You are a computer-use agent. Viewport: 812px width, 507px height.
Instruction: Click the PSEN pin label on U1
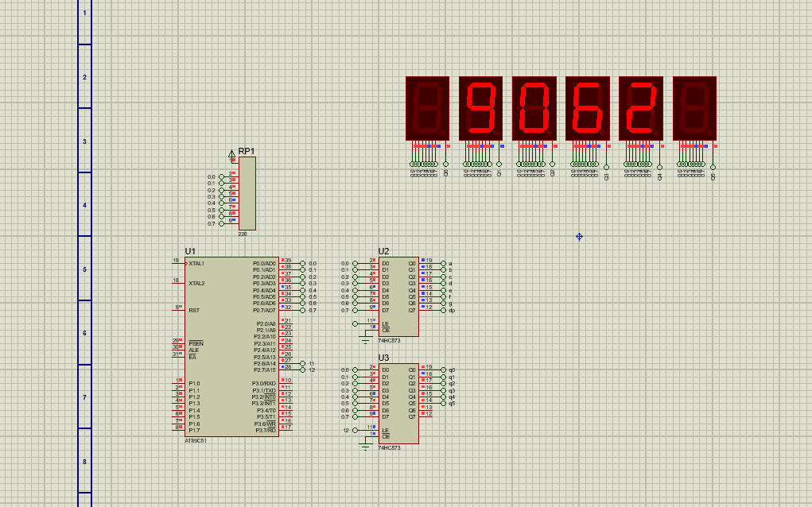click(x=196, y=343)
